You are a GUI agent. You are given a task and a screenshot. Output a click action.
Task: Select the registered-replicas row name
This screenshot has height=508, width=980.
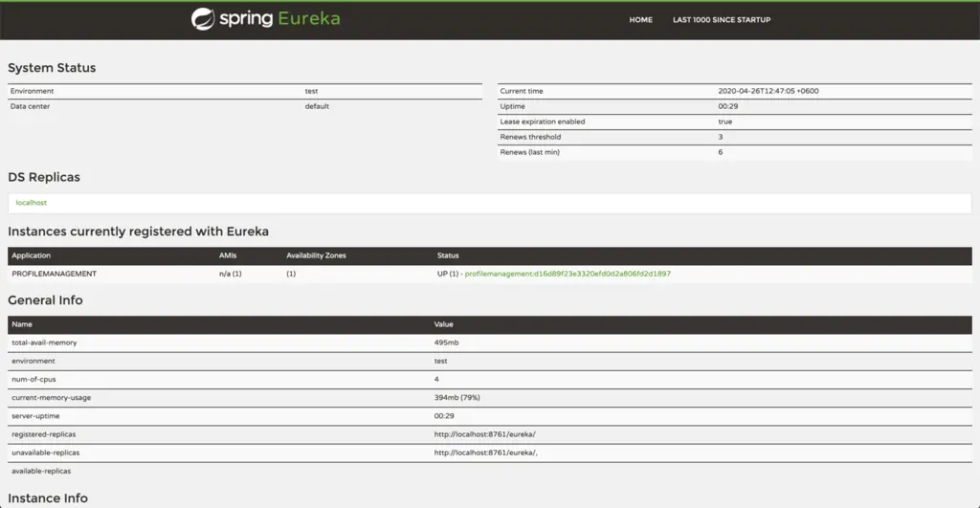[44, 434]
